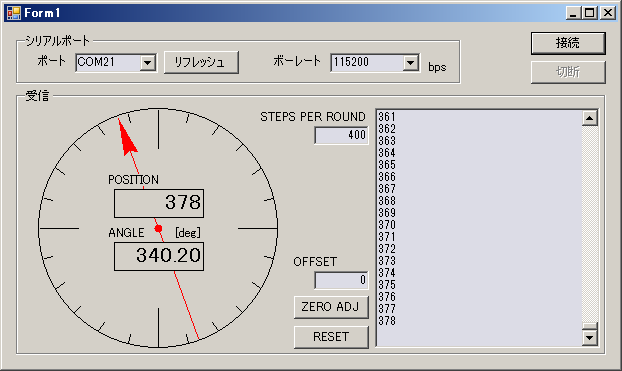The width and height of the screenshot is (622, 371).
Task: Click the Form1 application icon in title bar
Action: pyautogui.click(x=13, y=13)
